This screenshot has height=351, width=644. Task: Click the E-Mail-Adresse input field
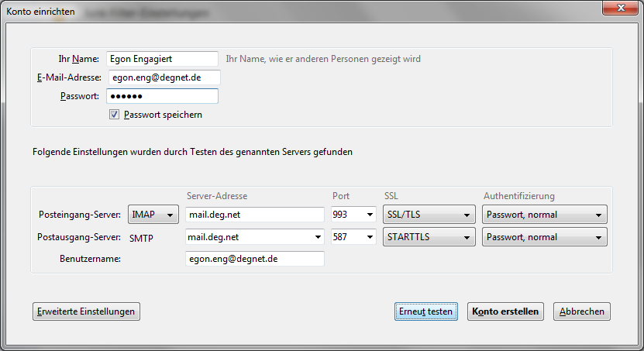[x=164, y=77]
